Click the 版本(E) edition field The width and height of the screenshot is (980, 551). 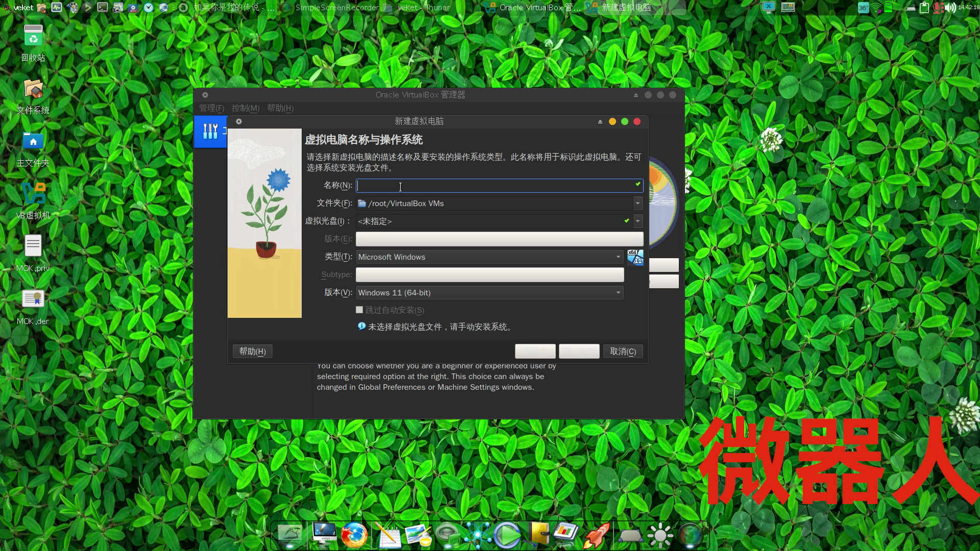pyautogui.click(x=499, y=239)
